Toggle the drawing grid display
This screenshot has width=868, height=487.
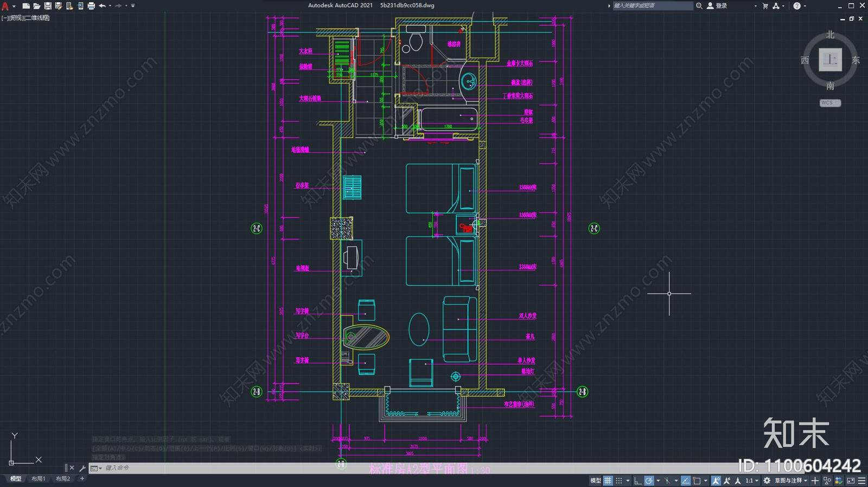pos(608,480)
